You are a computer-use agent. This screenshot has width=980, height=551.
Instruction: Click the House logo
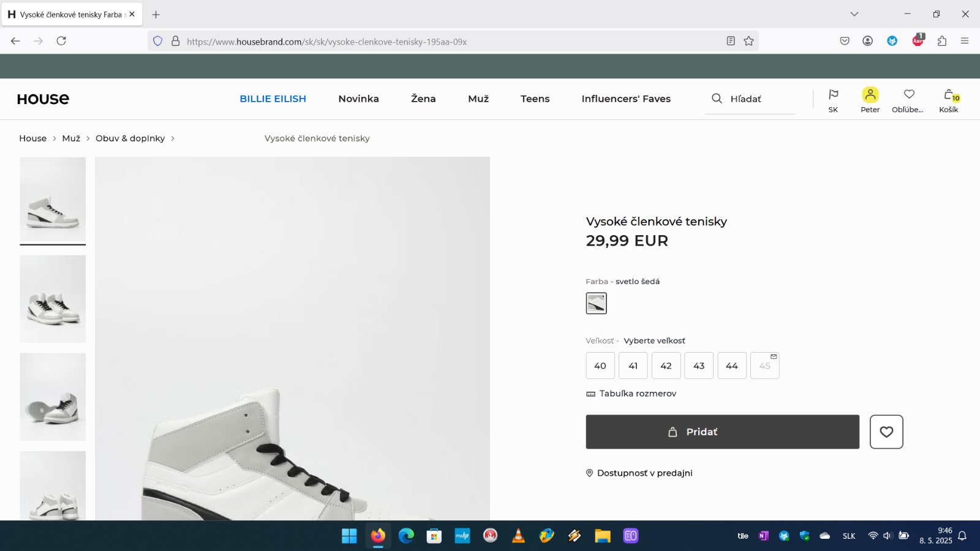(43, 99)
